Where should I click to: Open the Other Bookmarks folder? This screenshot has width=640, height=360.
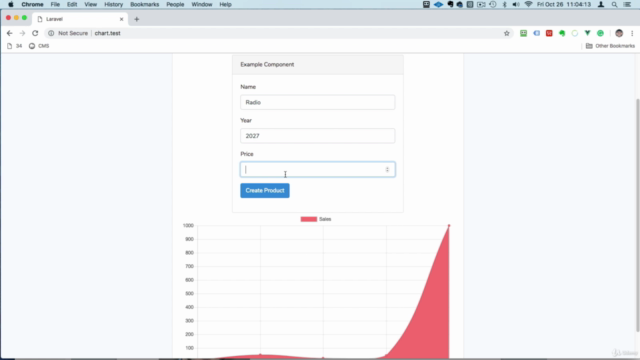[611, 46]
